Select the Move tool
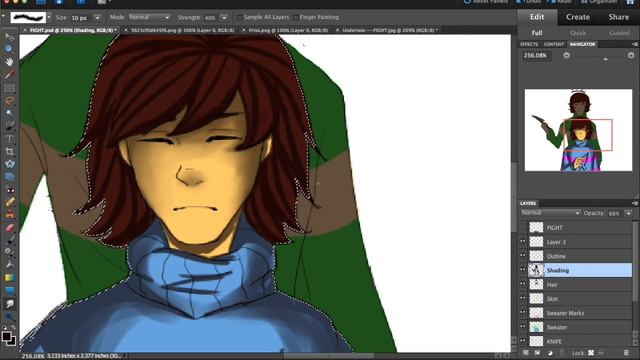Viewport: 640px width, 360px height. (x=9, y=36)
